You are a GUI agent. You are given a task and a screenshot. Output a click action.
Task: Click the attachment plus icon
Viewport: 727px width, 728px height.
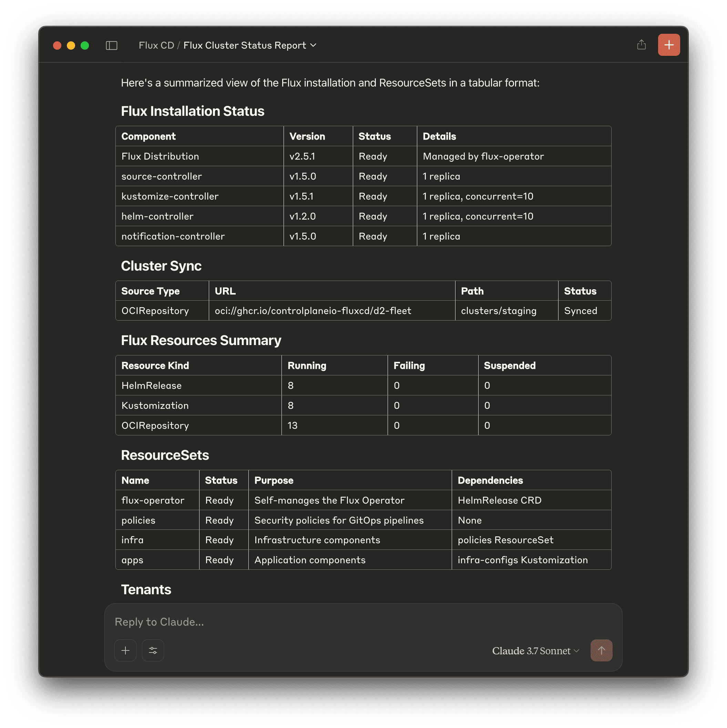pyautogui.click(x=125, y=650)
